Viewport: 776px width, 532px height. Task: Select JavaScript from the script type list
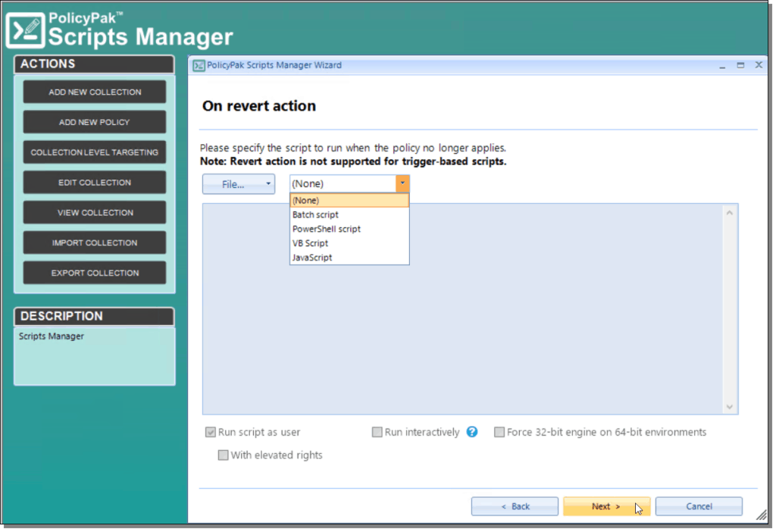point(312,257)
